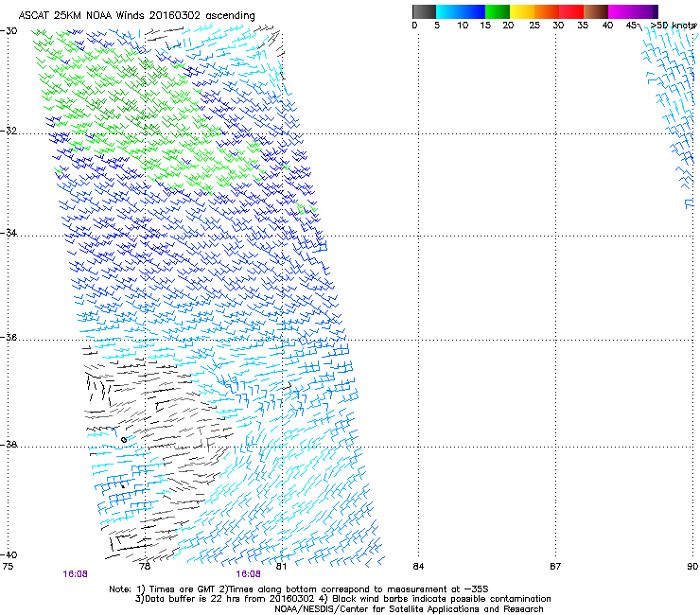Viewport: 700px width, 615px height.
Task: Click the '>50 knots' legend label
Action: pyautogui.click(x=674, y=25)
